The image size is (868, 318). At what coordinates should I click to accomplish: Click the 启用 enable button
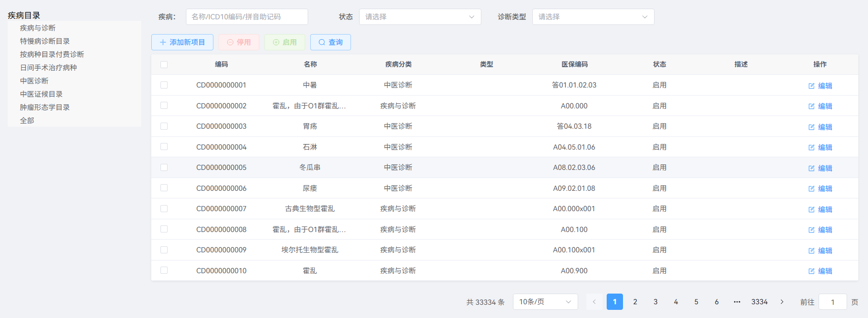pyautogui.click(x=285, y=42)
